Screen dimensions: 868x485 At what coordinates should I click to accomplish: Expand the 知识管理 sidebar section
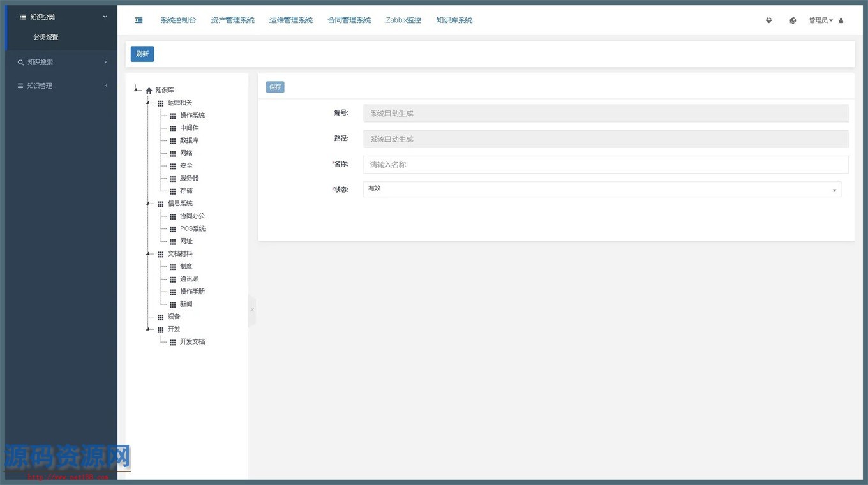point(61,86)
